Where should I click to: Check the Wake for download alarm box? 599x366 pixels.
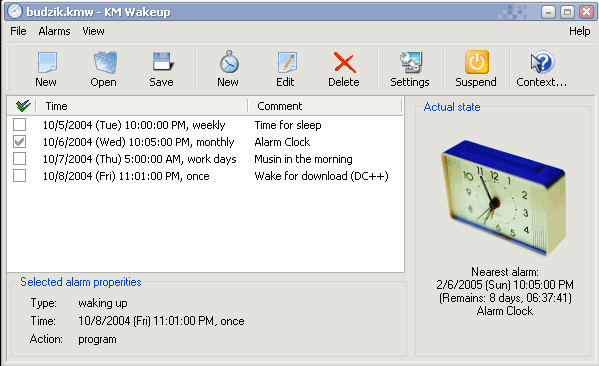(19, 176)
